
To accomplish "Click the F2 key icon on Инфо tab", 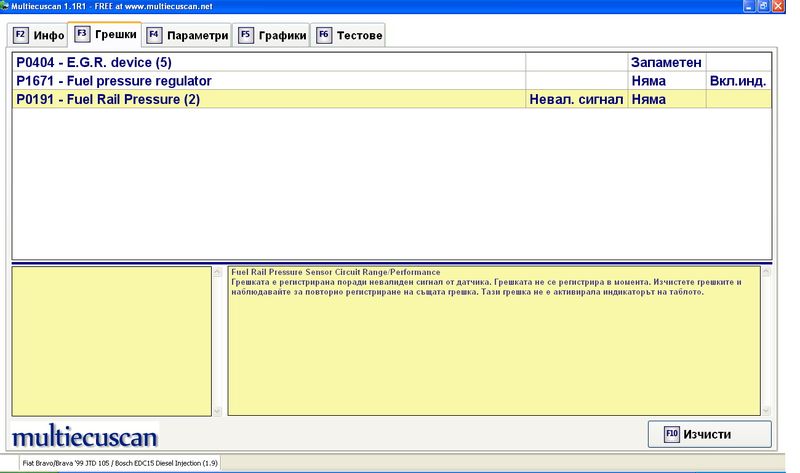I will click(x=21, y=35).
